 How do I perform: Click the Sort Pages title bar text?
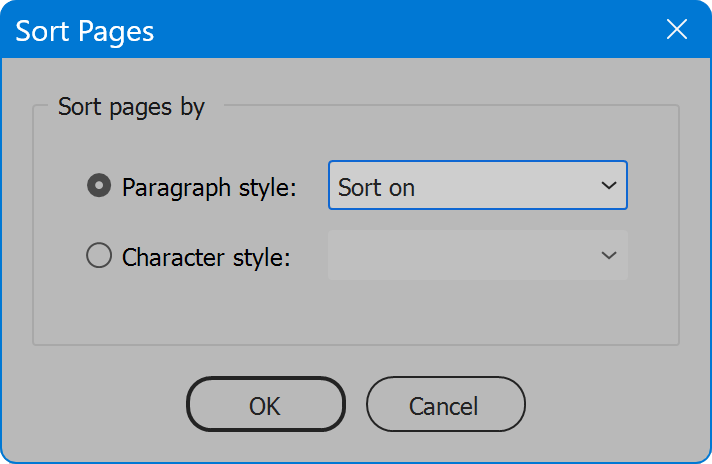(85, 31)
